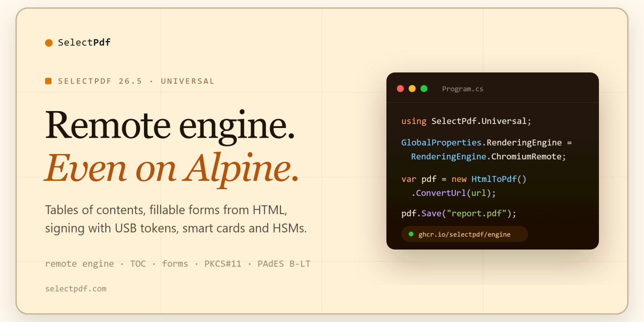The image size is (644, 322).
Task: Click the yellow window dot
Action: [412, 89]
